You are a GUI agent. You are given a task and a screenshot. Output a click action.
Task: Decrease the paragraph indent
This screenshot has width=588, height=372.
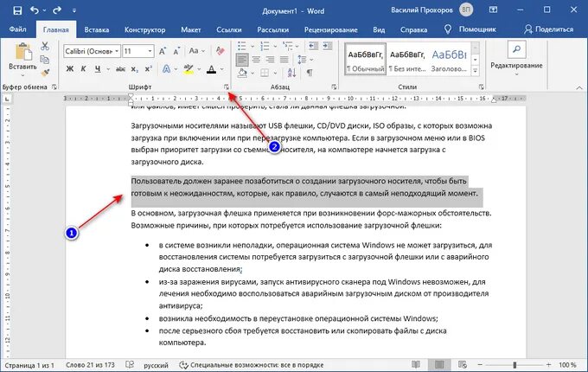(x=313, y=46)
